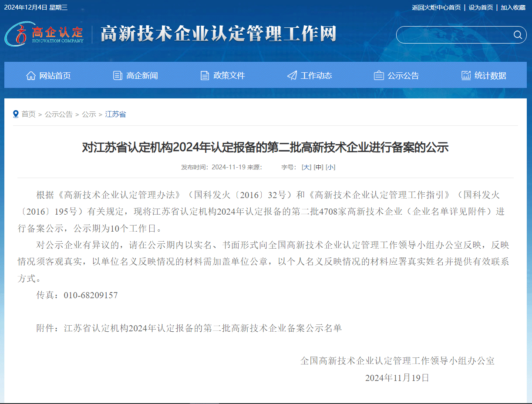
Task: Click the 高企认定 site logo
Action: pyautogui.click(x=44, y=34)
